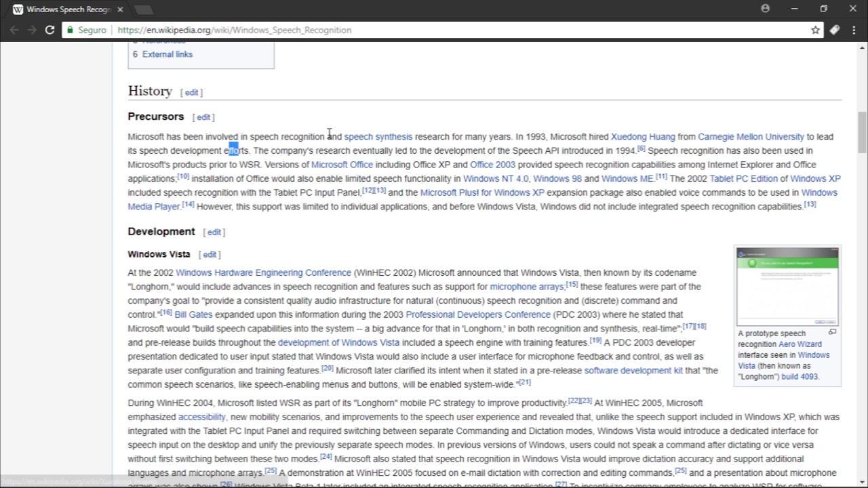The image size is (868, 488).
Task: Open the Bill Gates link
Action: tap(193, 314)
